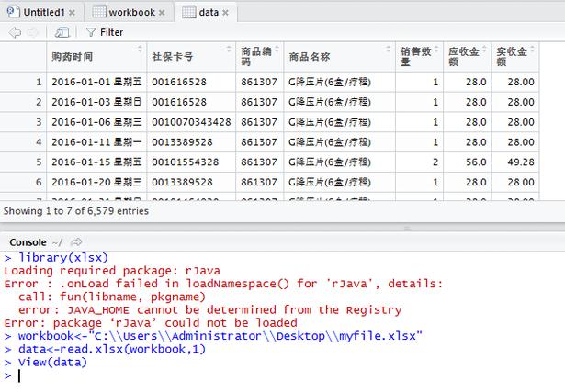The height and width of the screenshot is (392, 565).
Task: Sort by 销售数量 column arrows
Action: (436, 49)
